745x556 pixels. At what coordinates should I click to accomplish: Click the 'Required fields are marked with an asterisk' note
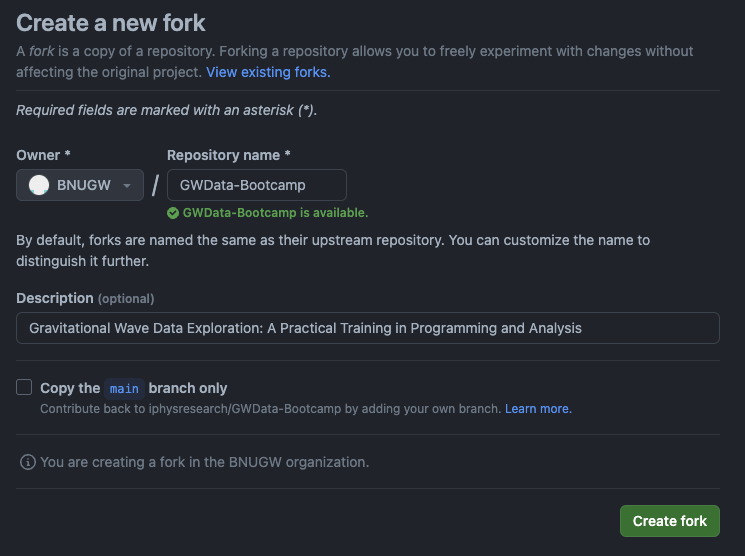pos(166,110)
